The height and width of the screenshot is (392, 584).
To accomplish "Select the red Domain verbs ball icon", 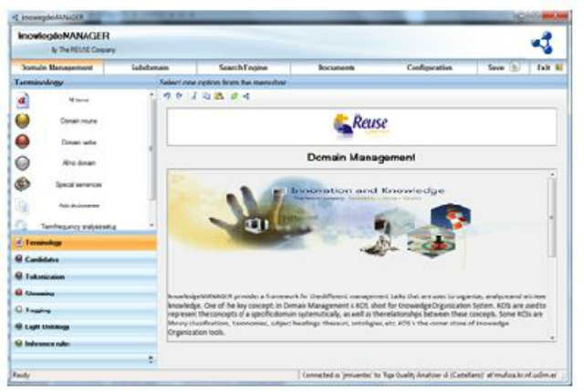I will pos(22,141).
